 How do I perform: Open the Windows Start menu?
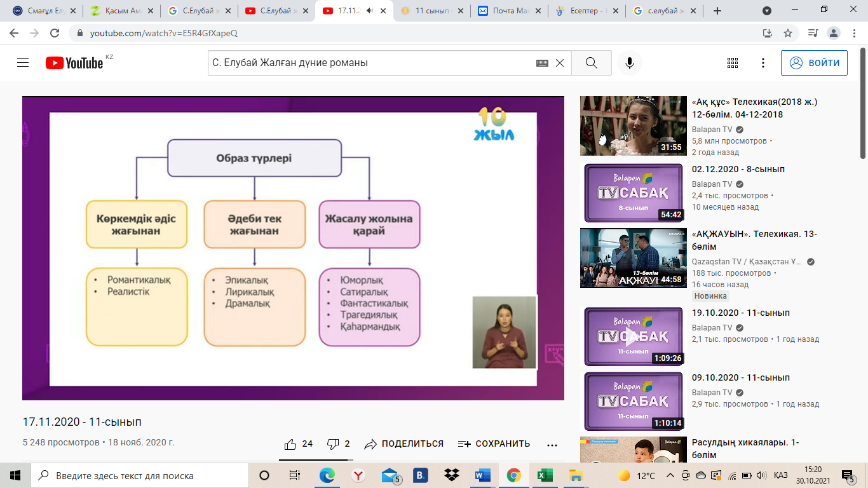pos(15,475)
